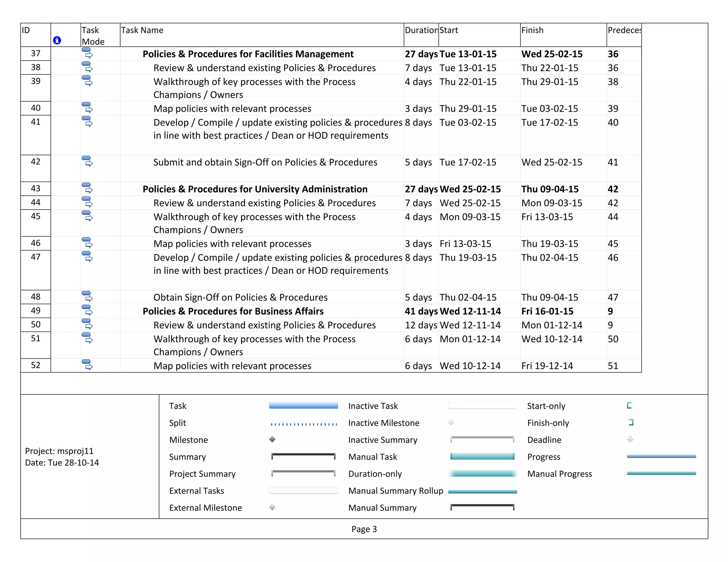Click task mode icon for row 52
Screen dimensions: 728x562
pos(87,365)
